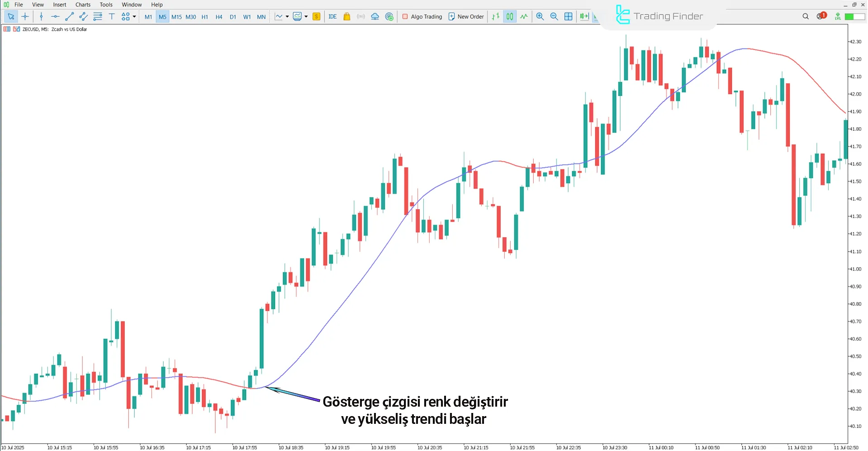This screenshot has height=451, width=868.
Task: Open the Window menu
Action: click(x=132, y=5)
